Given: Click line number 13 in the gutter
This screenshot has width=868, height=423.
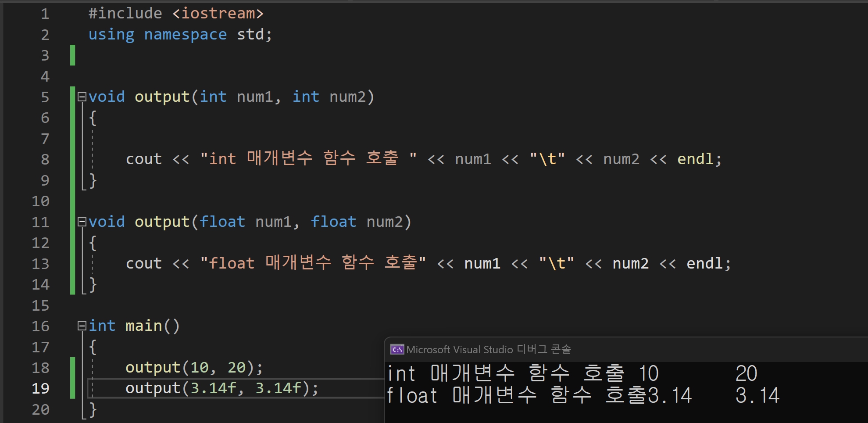Looking at the screenshot, I should point(40,264).
